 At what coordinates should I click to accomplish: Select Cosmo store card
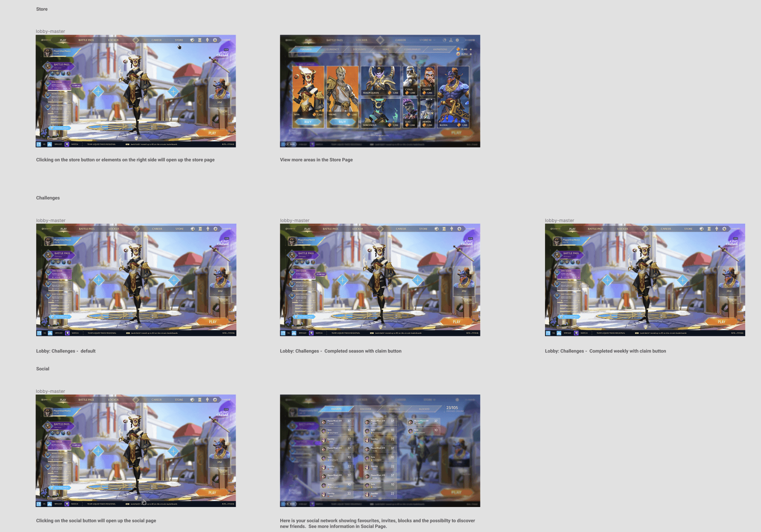click(427, 80)
